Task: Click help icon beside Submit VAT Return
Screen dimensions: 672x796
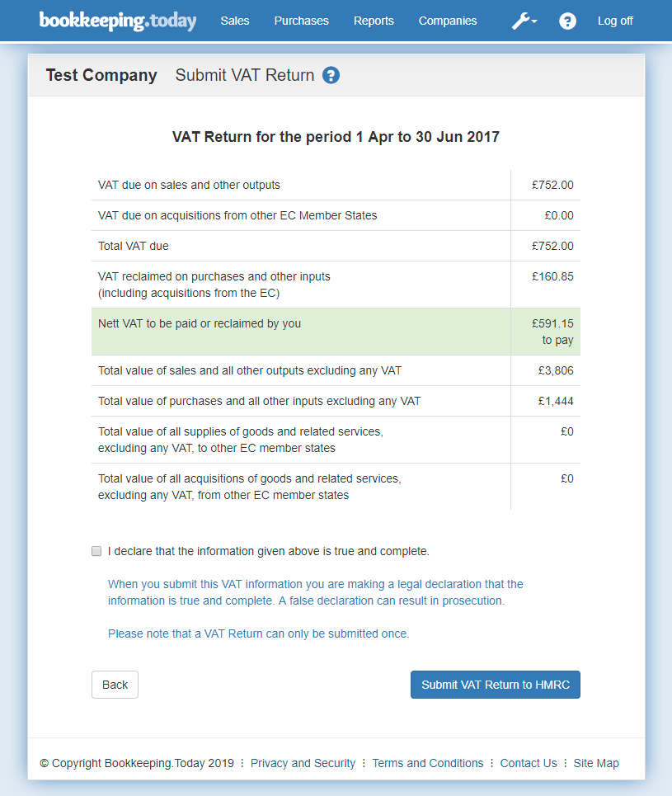Action: pyautogui.click(x=331, y=75)
